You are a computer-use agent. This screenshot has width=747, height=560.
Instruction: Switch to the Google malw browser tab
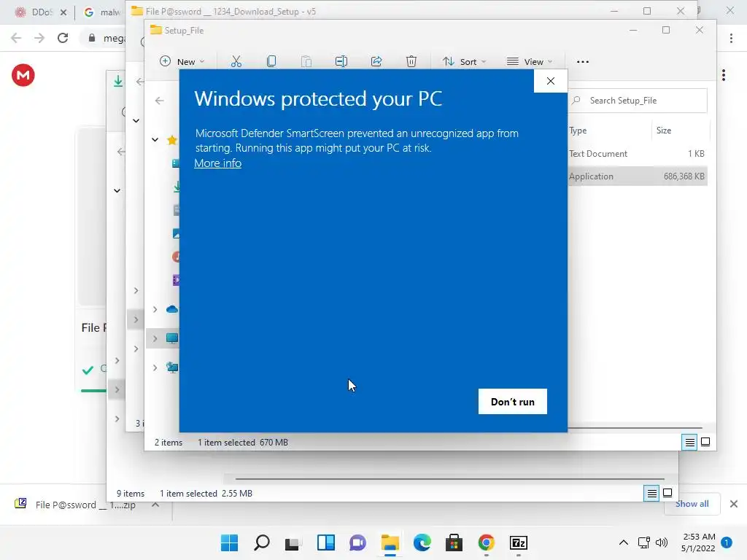[102, 12]
